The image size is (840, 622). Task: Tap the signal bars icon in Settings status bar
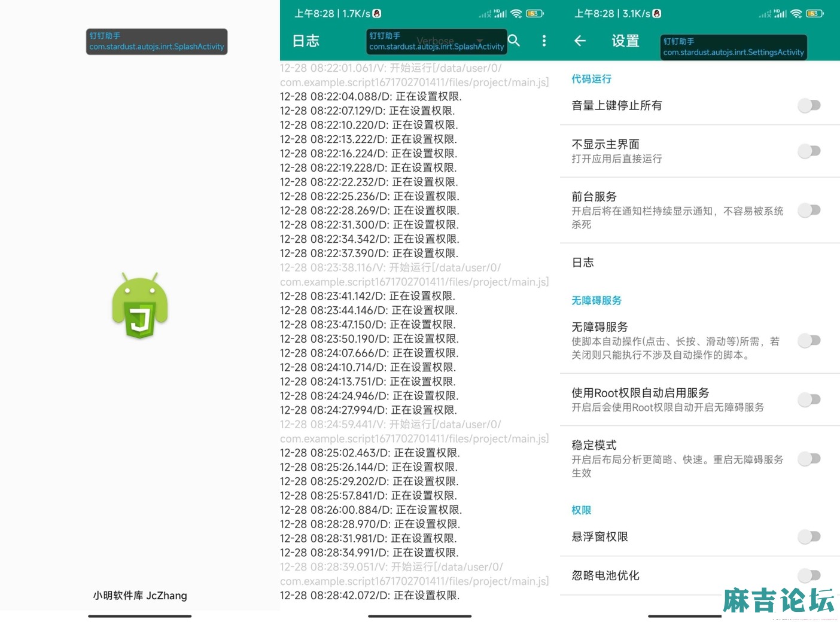[x=781, y=13]
